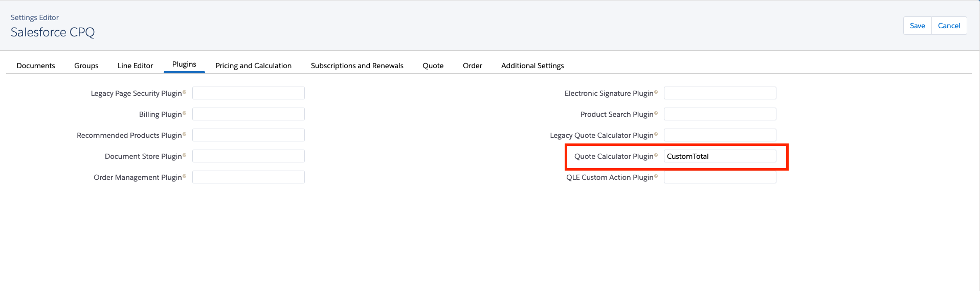Select the Plugins tab
This screenshot has width=980, height=291.
[184, 65]
